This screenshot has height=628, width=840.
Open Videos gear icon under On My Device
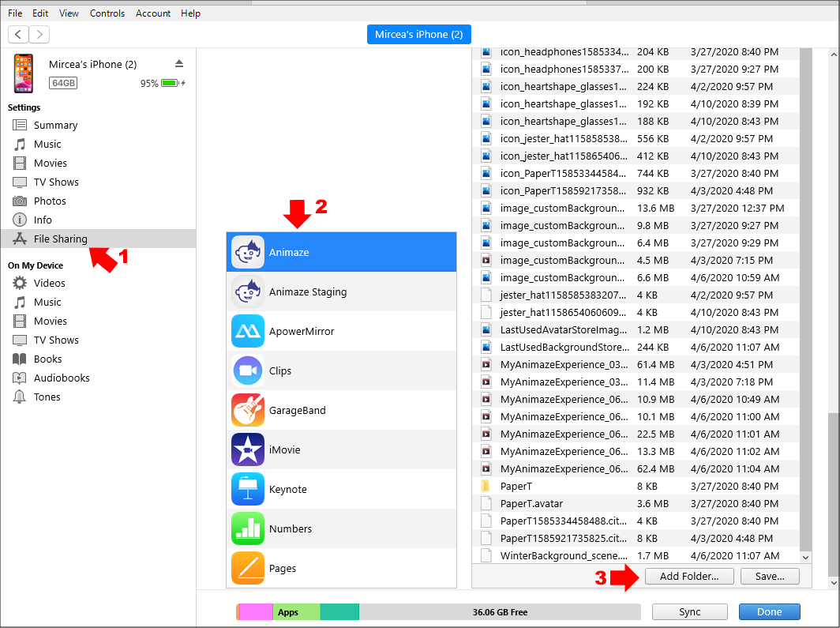point(20,283)
